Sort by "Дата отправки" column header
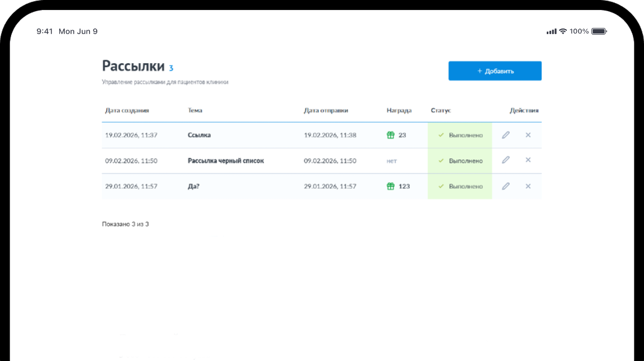This screenshot has height=361, width=644. tap(326, 111)
